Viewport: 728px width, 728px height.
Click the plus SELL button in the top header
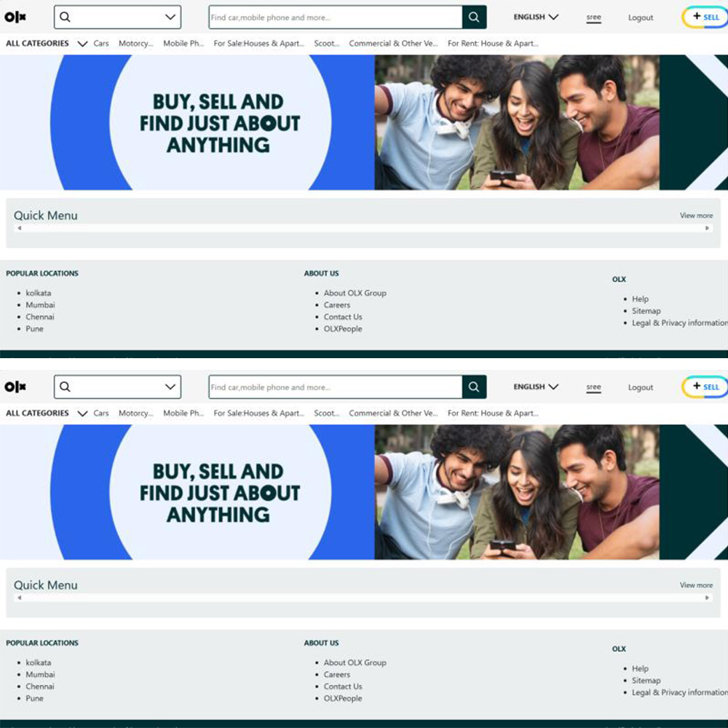pyautogui.click(x=704, y=17)
